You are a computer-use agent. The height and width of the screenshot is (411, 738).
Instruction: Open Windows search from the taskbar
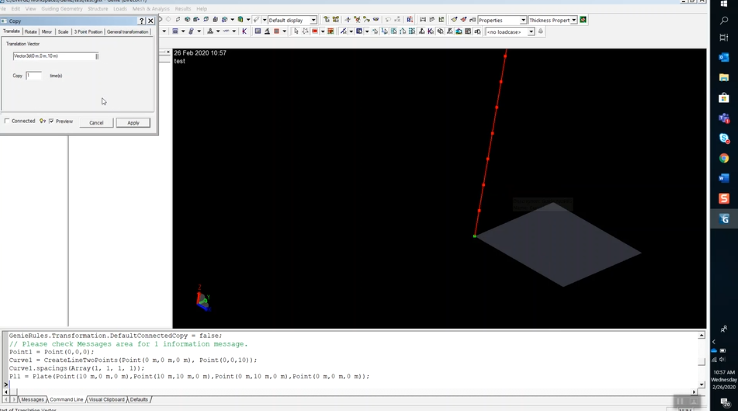click(x=724, y=20)
